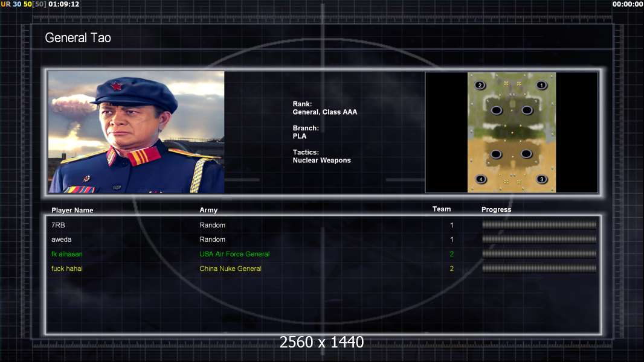The width and height of the screenshot is (644, 362).
Task: Click start position marker 2 on minimap
Action: pos(480,85)
